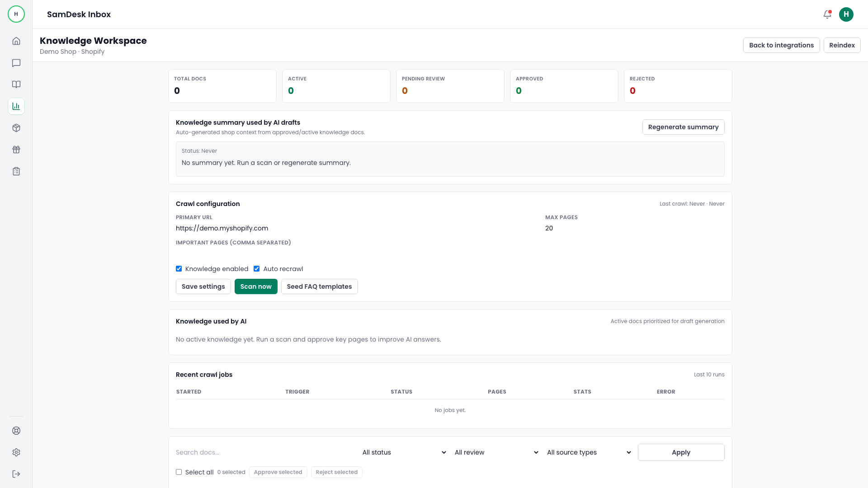Open the package box sidebar icon
868x488 pixels.
pos(16,128)
